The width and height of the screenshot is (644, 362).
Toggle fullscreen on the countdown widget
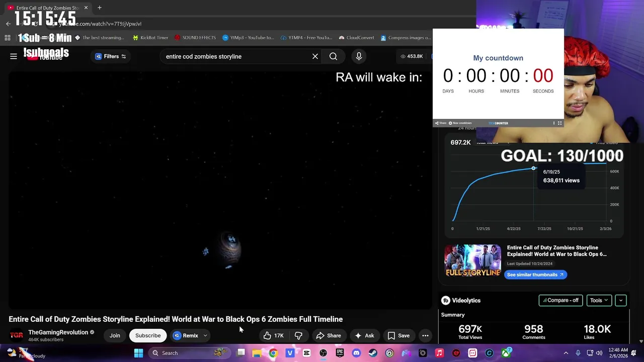coord(559,123)
